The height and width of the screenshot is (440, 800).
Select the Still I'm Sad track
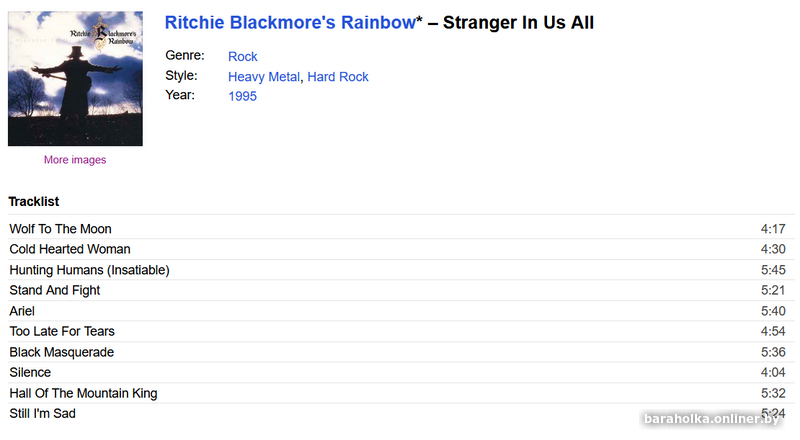click(x=42, y=413)
